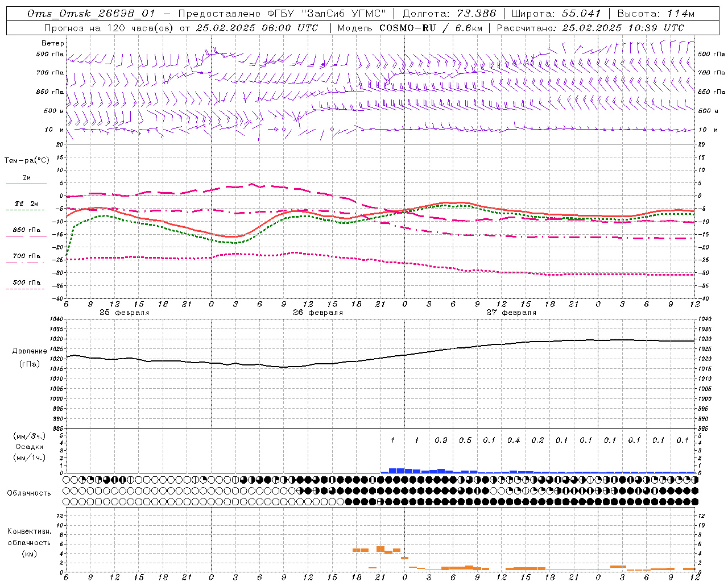Click the (гПа) unit under Давление

pyautogui.click(x=30, y=364)
